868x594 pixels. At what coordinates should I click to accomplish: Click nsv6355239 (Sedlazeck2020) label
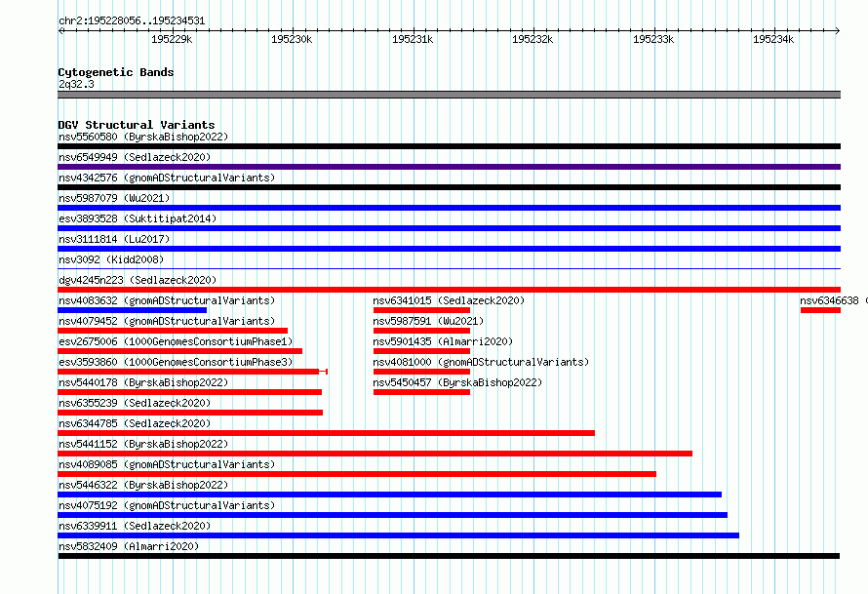(135, 403)
